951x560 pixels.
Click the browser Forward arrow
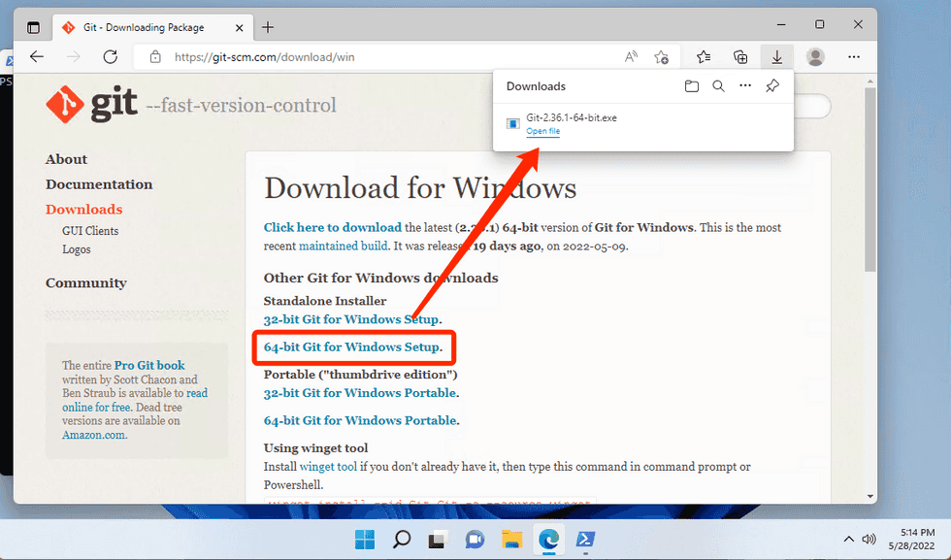click(74, 57)
